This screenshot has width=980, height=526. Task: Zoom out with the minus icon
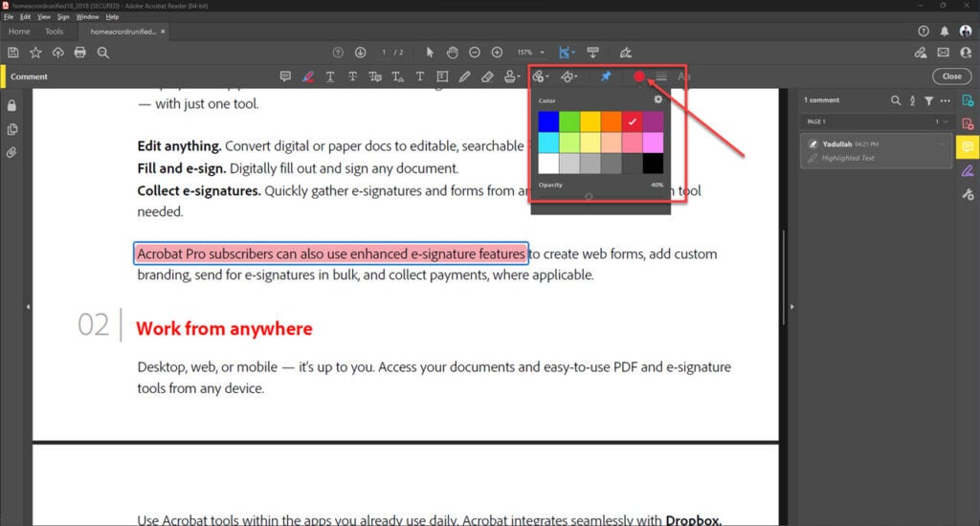click(475, 53)
